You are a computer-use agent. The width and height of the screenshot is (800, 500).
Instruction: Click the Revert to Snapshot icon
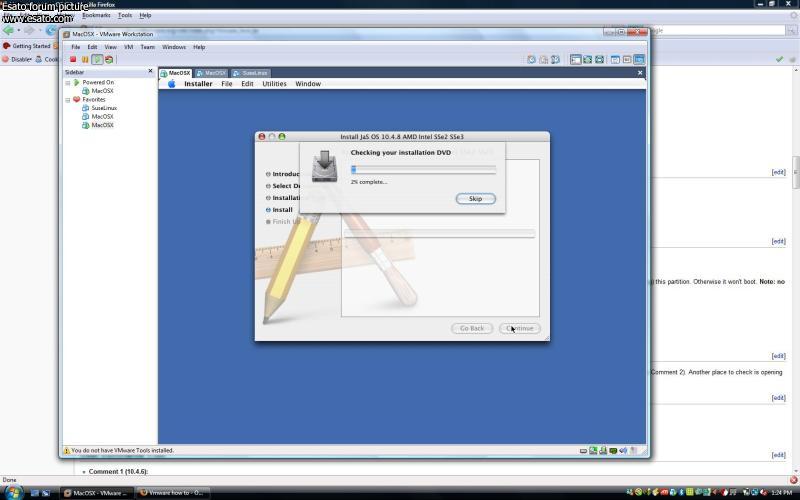point(543,60)
